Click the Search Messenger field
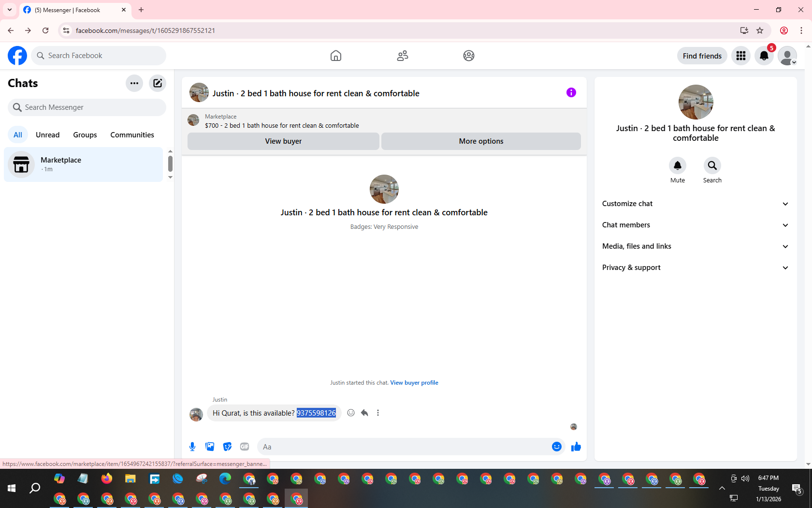The height and width of the screenshot is (508, 812). (x=87, y=107)
